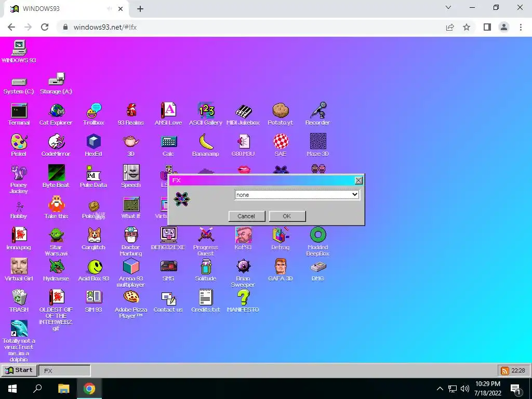The height and width of the screenshot is (399, 532).
Task: Click Cancel in the FX dialog
Action: (247, 216)
